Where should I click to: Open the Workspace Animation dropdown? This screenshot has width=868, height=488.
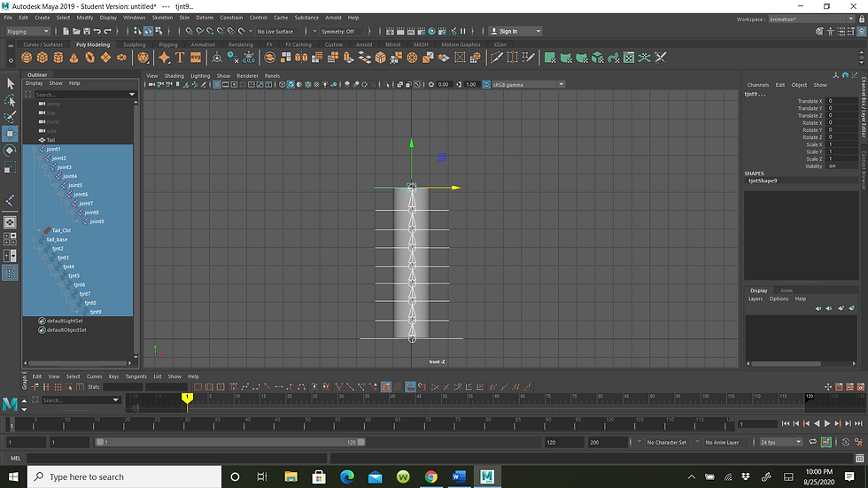(811, 19)
